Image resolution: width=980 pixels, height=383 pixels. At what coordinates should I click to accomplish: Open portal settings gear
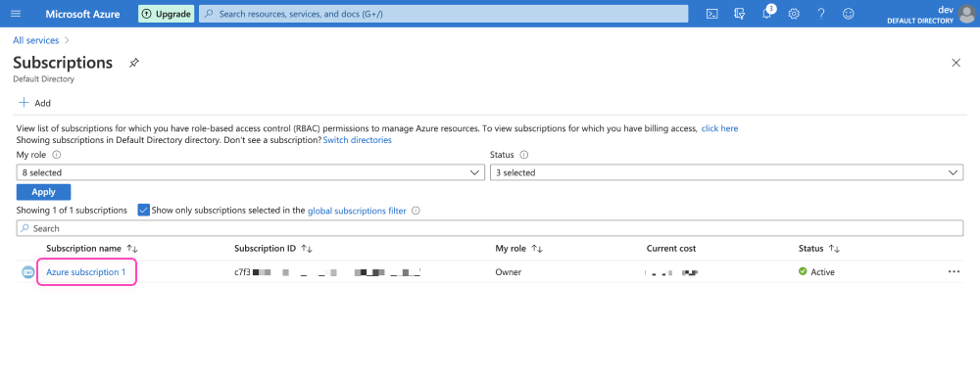tap(794, 14)
